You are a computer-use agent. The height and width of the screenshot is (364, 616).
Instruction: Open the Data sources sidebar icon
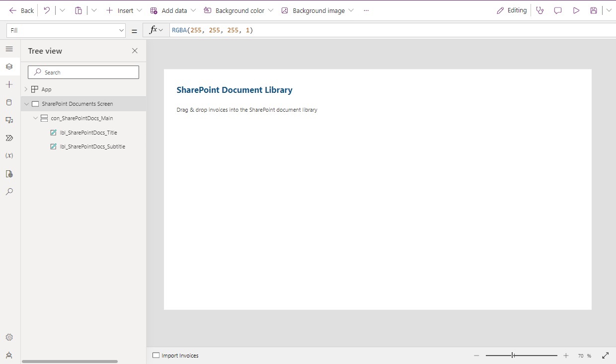(9, 102)
